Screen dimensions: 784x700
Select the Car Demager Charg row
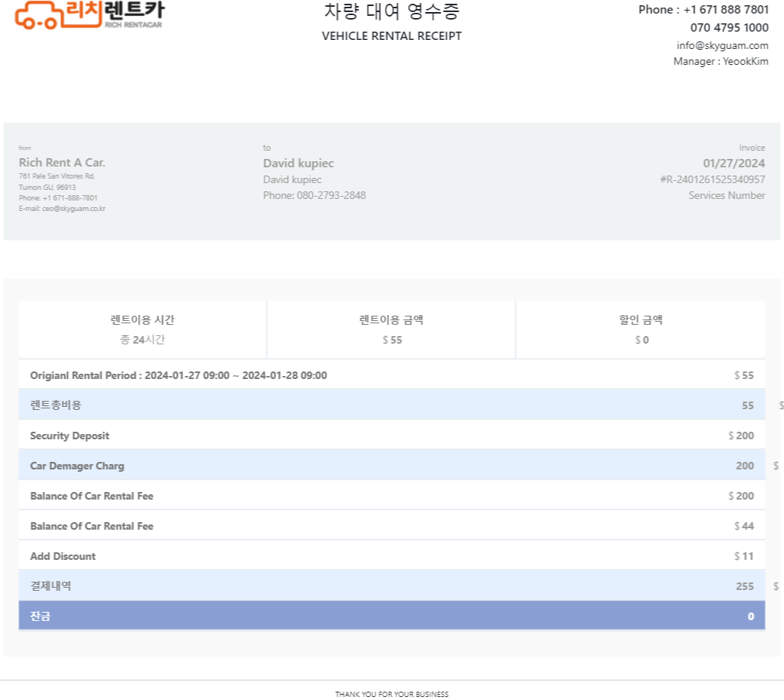(x=391, y=466)
